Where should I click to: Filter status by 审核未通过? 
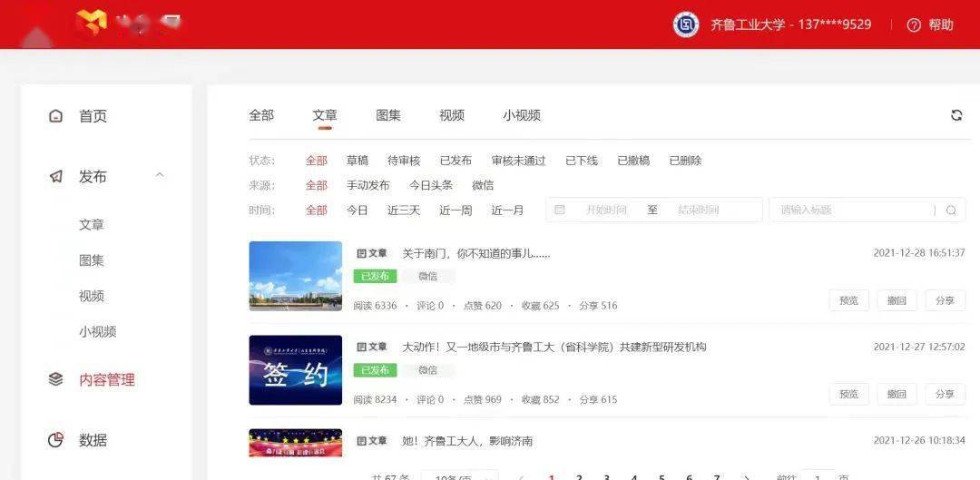tap(518, 161)
